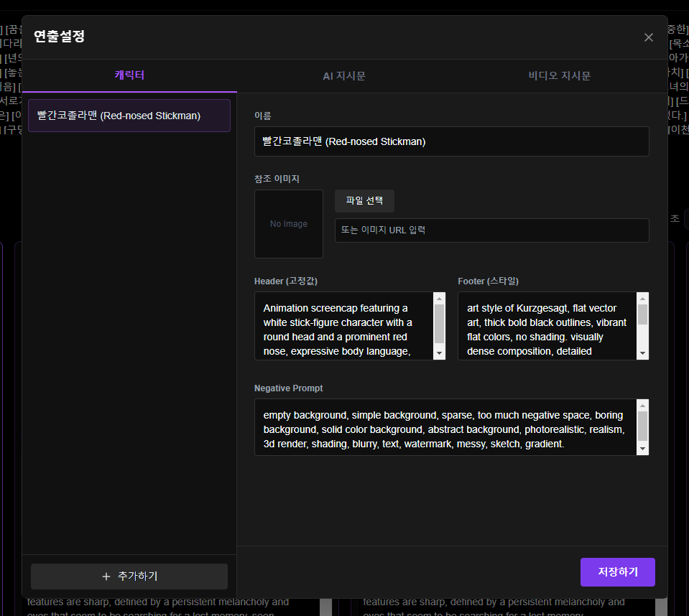689x616 pixels.
Task: Click the 추가하기 add character button
Action: point(129,577)
